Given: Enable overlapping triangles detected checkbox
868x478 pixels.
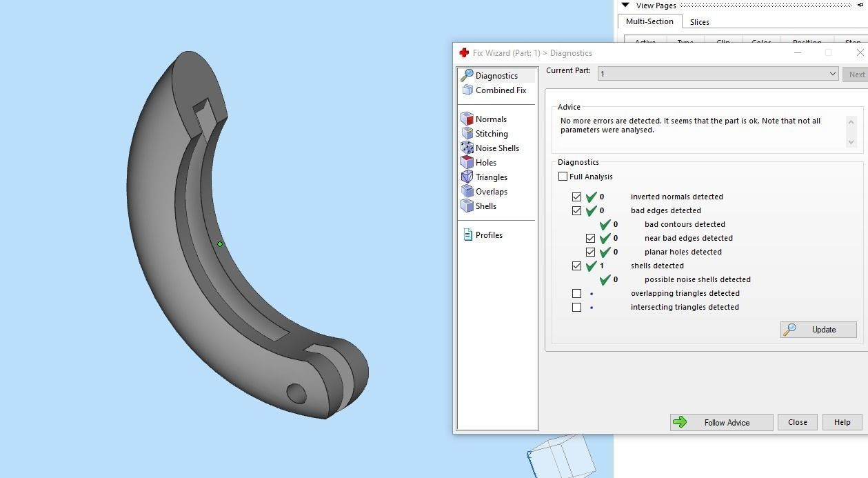Looking at the screenshot, I should pyautogui.click(x=576, y=293).
